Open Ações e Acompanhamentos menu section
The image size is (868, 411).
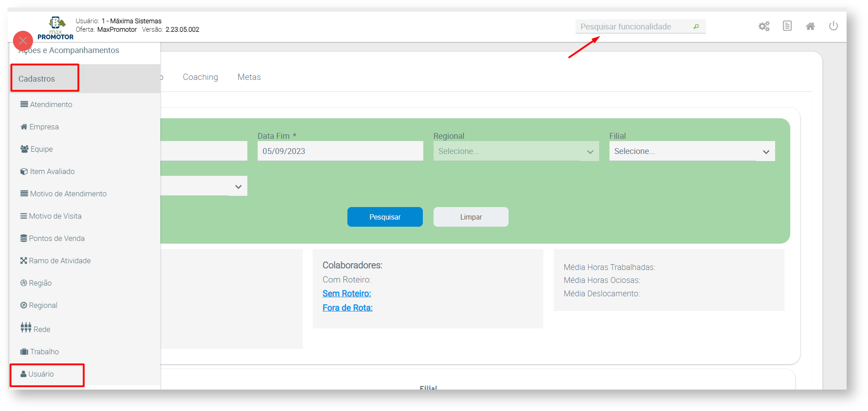click(x=69, y=50)
